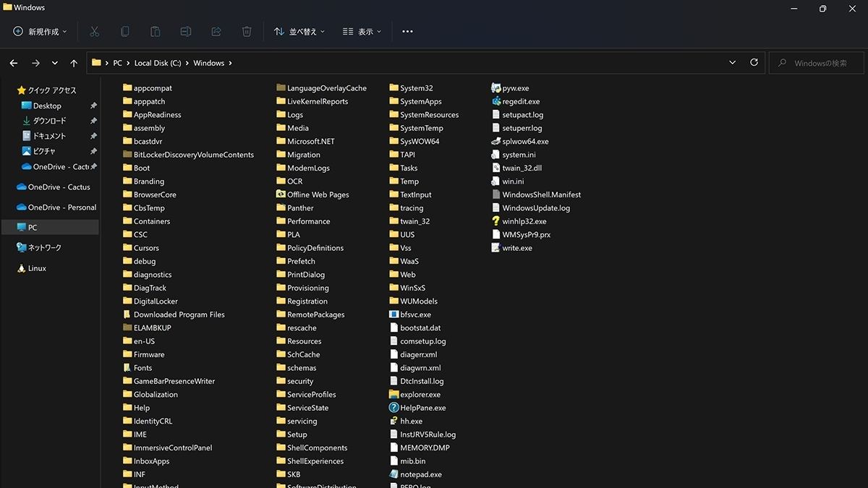Select the Offline Web Pages folder icon

pos(281,194)
